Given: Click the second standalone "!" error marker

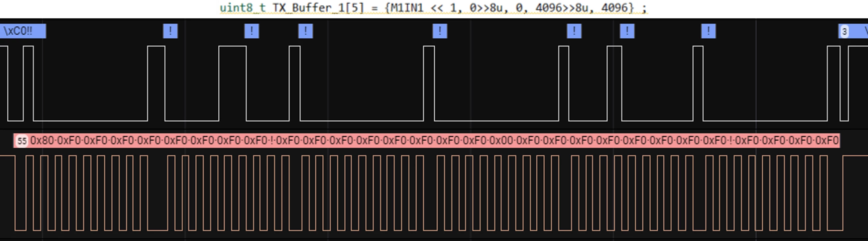Looking at the screenshot, I should point(252,31).
